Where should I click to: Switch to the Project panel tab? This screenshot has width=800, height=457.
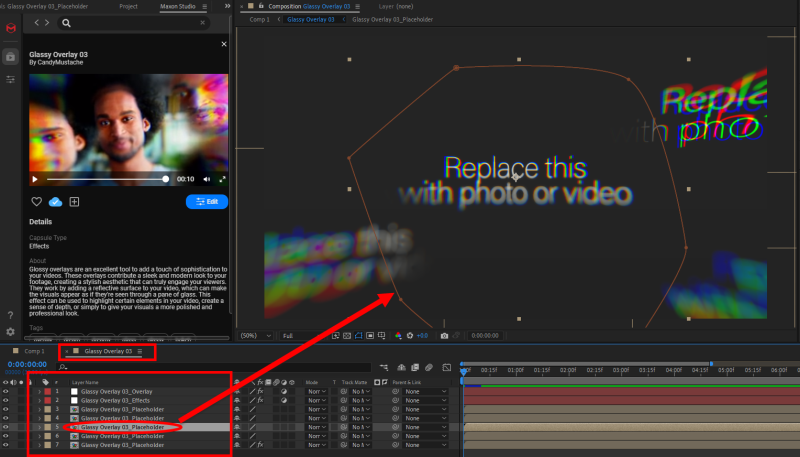[x=128, y=6]
